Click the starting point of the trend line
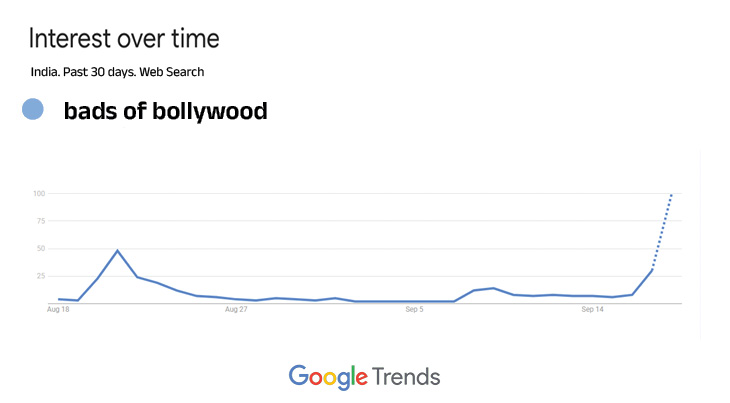This screenshot has height=403, width=730. (x=59, y=299)
